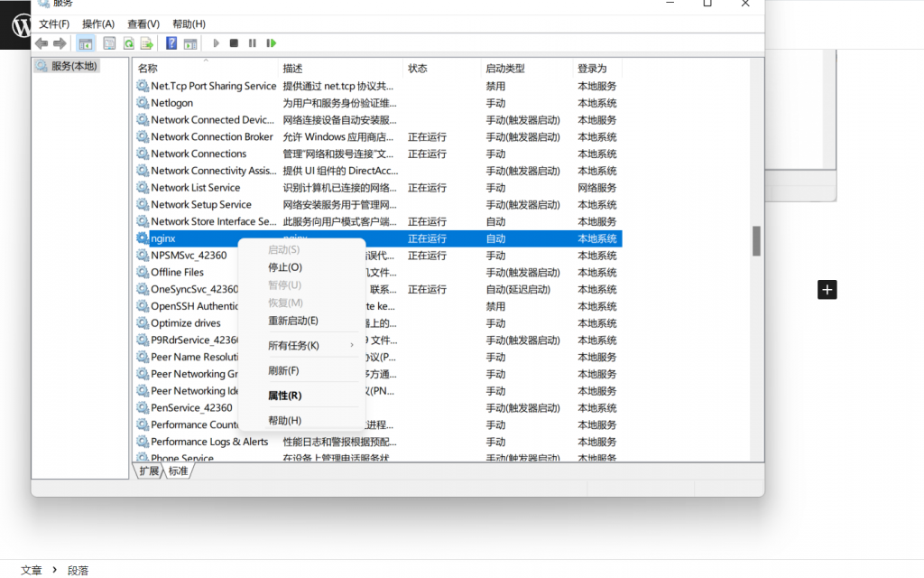Click the Export List toolbar icon
This screenshot has height=578, width=924.
pos(146,43)
